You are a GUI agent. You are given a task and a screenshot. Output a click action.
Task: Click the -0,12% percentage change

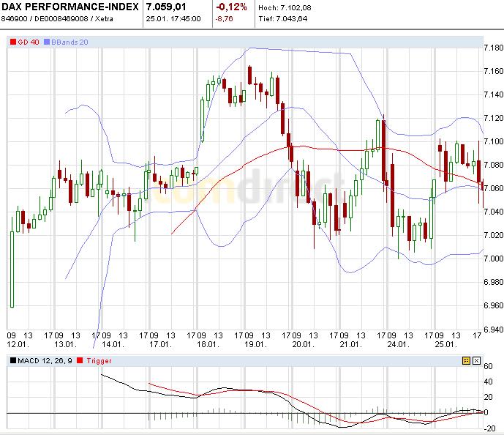pyautogui.click(x=231, y=7)
